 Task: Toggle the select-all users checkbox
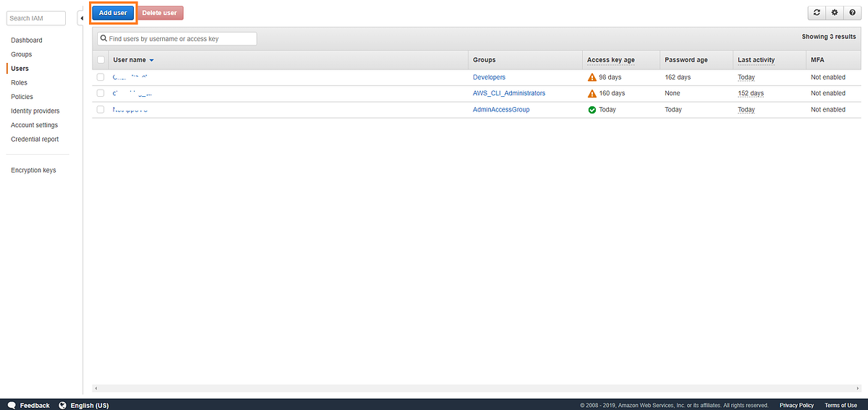(x=101, y=60)
